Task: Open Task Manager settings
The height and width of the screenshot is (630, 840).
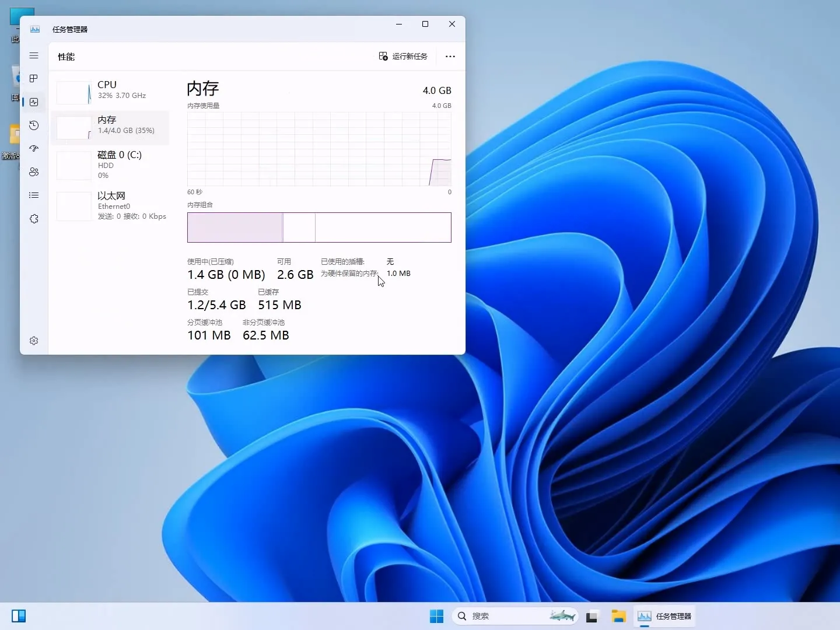Action: tap(33, 341)
